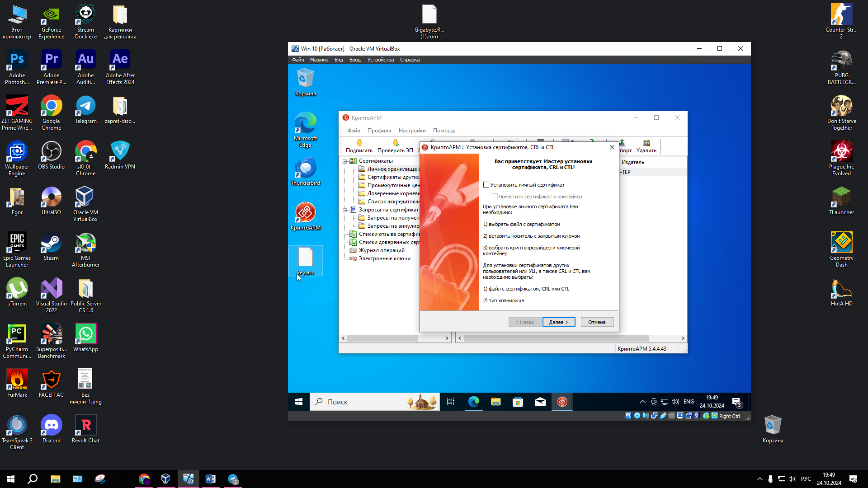Open VirtualBox 'Вид' menu
Viewport: 868px width, 488px height.
(339, 60)
